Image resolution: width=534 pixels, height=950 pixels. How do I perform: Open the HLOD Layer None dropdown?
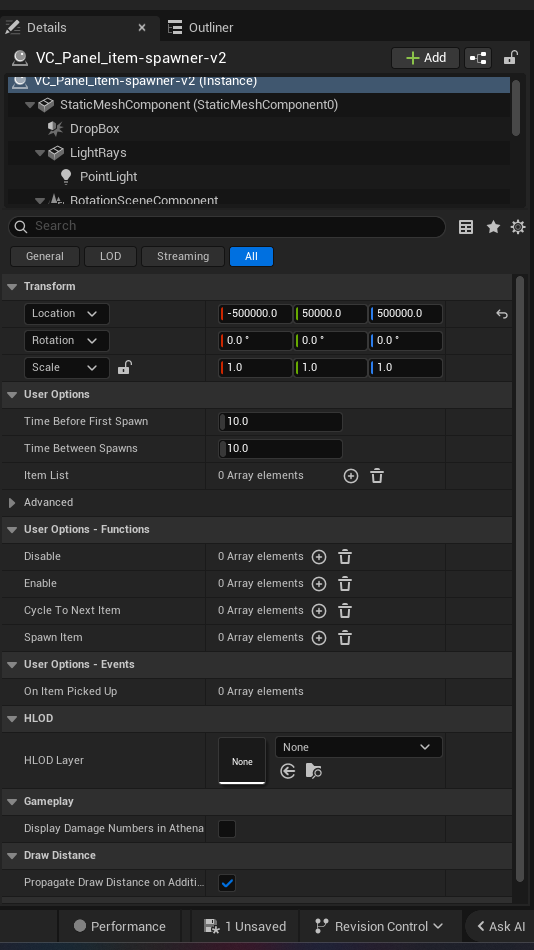click(x=359, y=747)
